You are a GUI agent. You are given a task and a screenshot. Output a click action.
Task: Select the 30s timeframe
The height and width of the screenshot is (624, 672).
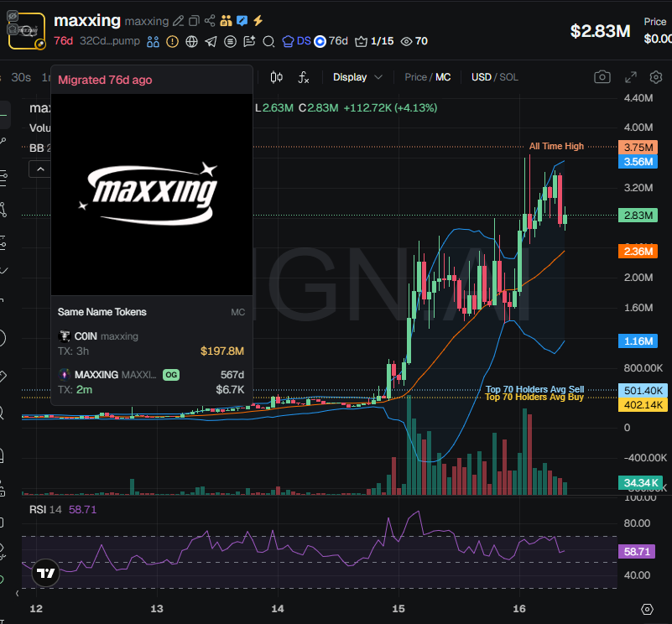coord(21,77)
